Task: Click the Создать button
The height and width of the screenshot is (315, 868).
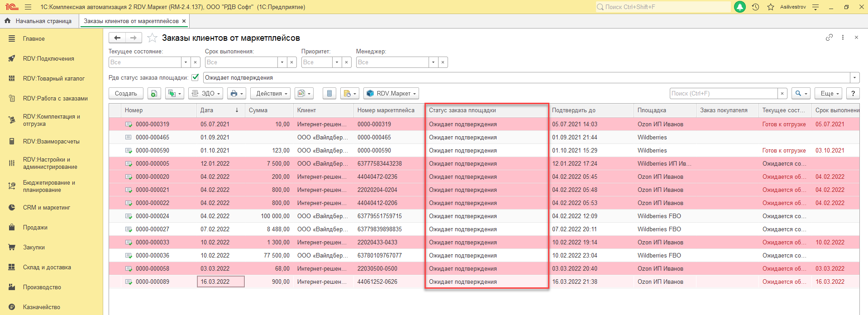Action: click(x=126, y=93)
